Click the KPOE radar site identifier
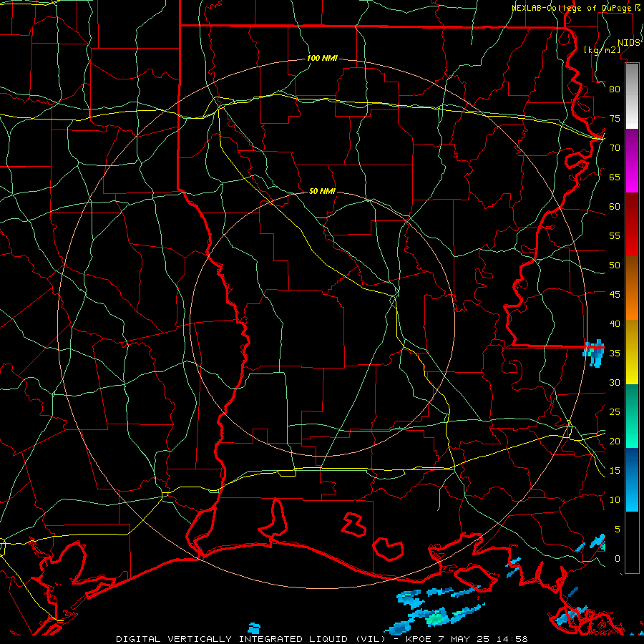The width and height of the screenshot is (644, 644). pyautogui.click(x=418, y=639)
